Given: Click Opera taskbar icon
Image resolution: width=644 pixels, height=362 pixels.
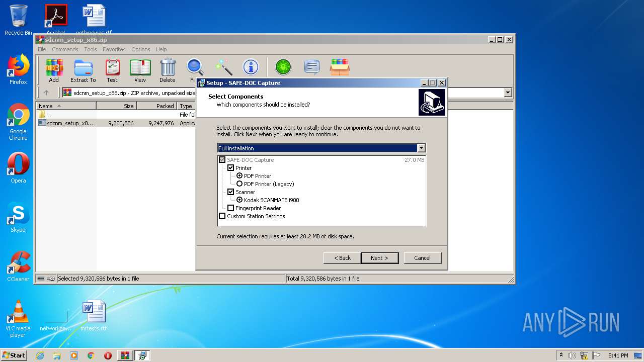Looking at the screenshot, I should (108, 355).
